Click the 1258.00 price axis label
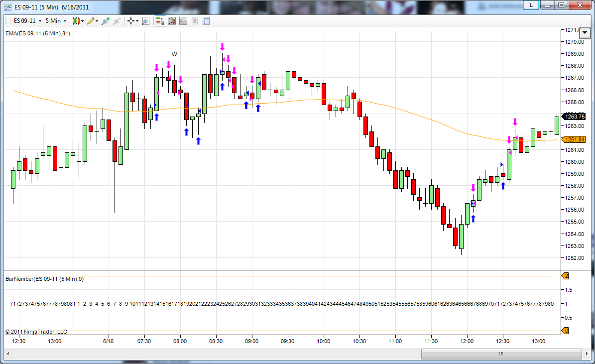Viewport: 595px width, 364px height. tap(575, 186)
